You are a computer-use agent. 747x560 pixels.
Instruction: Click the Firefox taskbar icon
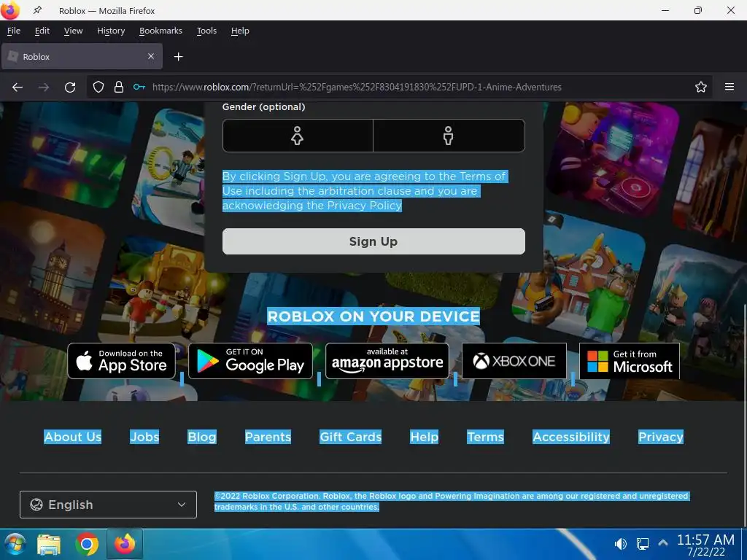tap(125, 544)
